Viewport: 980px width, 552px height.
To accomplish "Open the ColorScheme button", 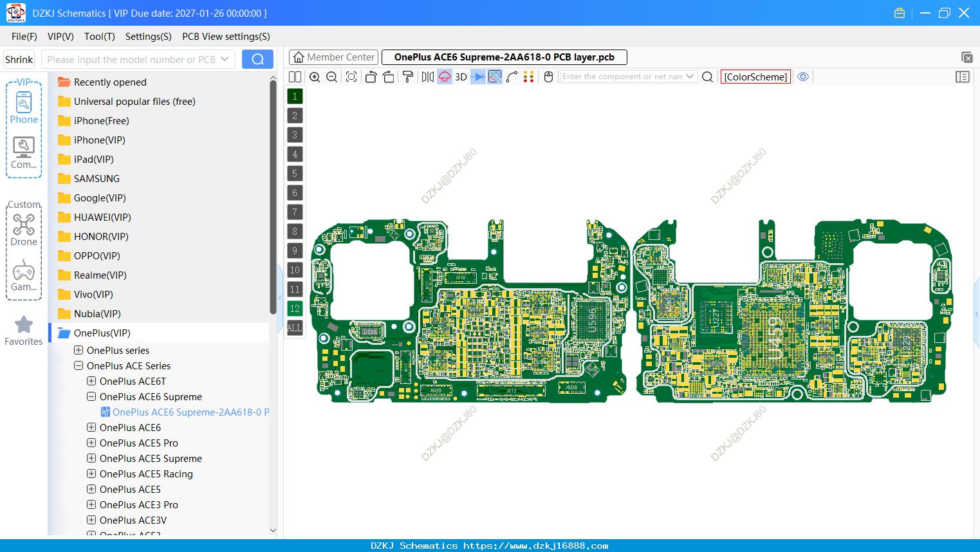I will pyautogui.click(x=755, y=77).
